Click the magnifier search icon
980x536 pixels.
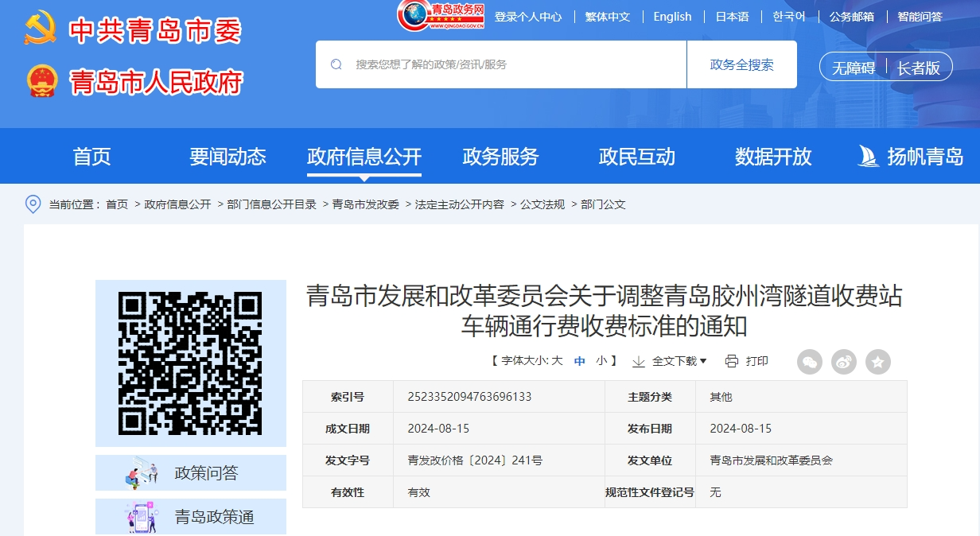click(x=336, y=64)
